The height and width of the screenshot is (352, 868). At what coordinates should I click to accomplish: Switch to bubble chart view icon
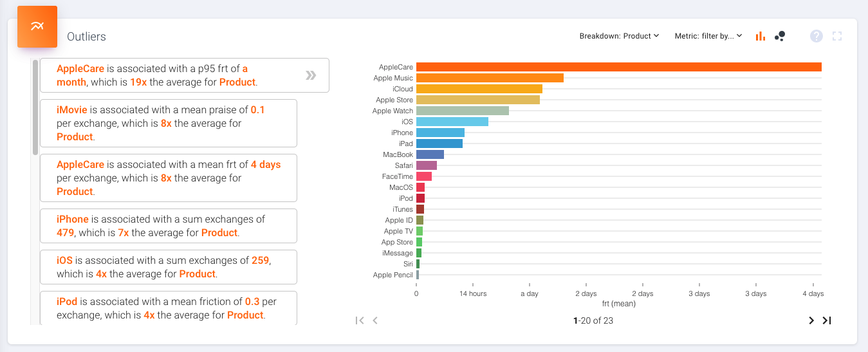coord(780,36)
